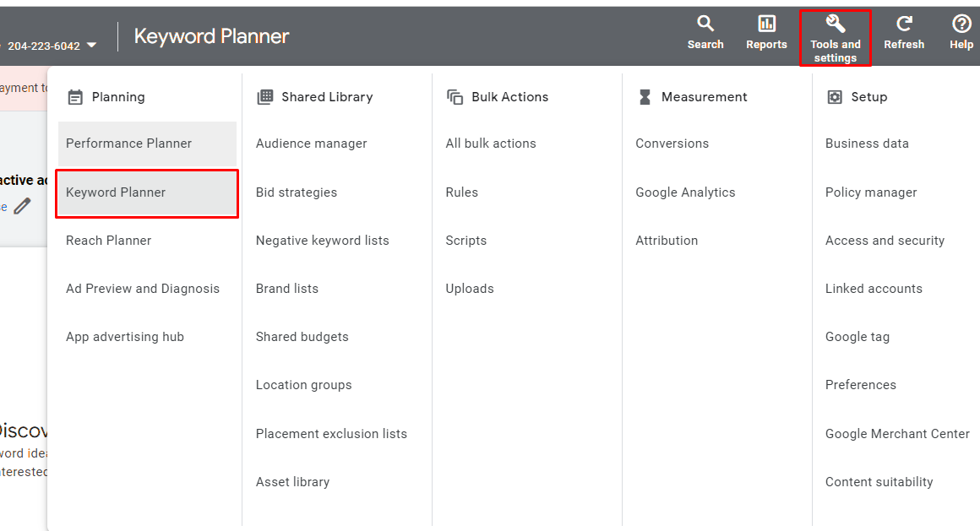
Task: Open Shared budgets
Action: click(302, 337)
